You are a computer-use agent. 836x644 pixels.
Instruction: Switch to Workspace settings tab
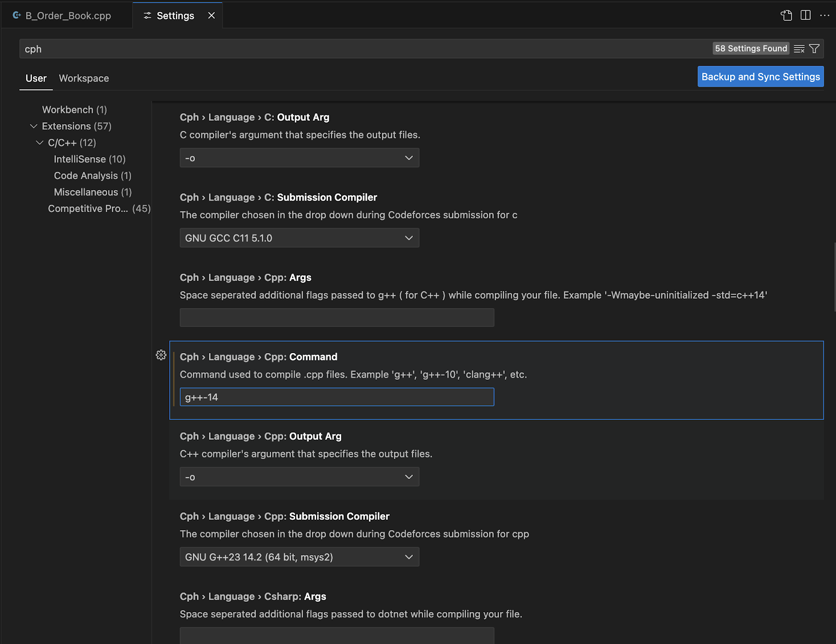(x=84, y=78)
